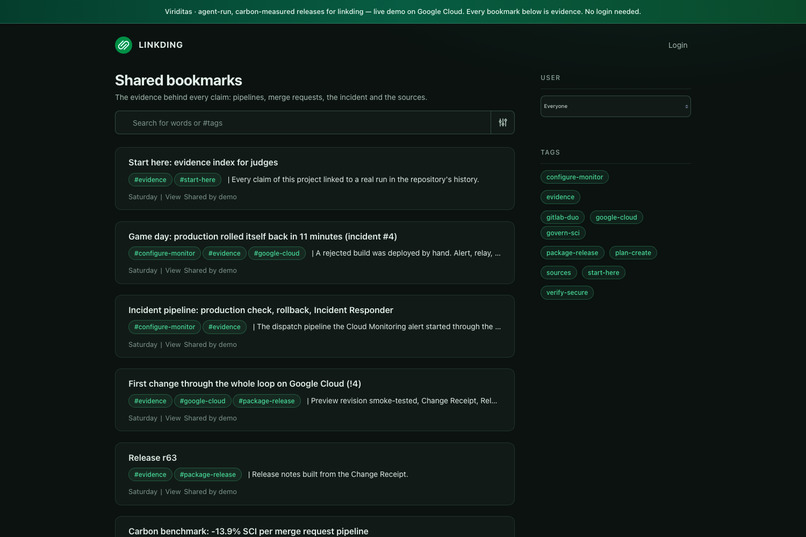Click 'Shared by demo' on First change bookmark
The height and width of the screenshot is (537, 806).
coord(210,418)
